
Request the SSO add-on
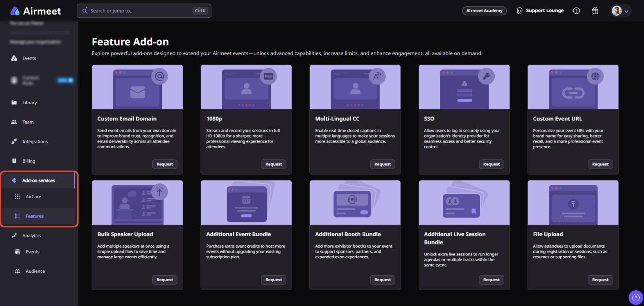491,164
